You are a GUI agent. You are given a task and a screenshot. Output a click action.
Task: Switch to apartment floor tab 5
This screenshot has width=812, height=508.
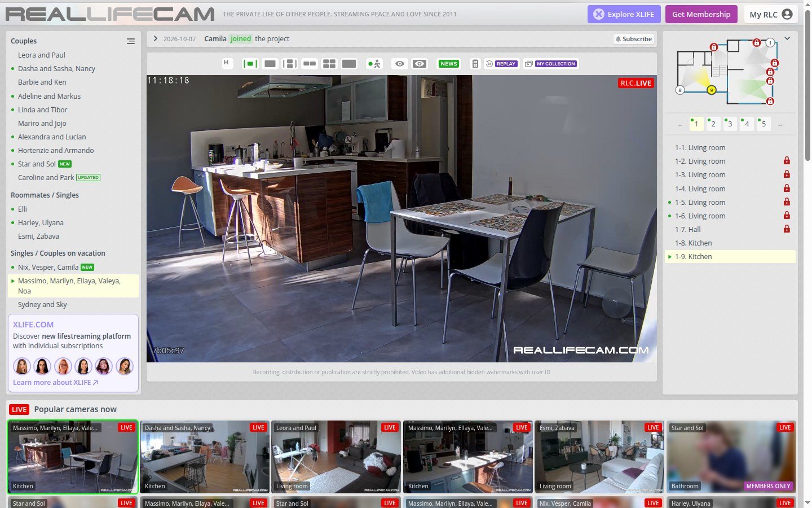tap(764, 124)
